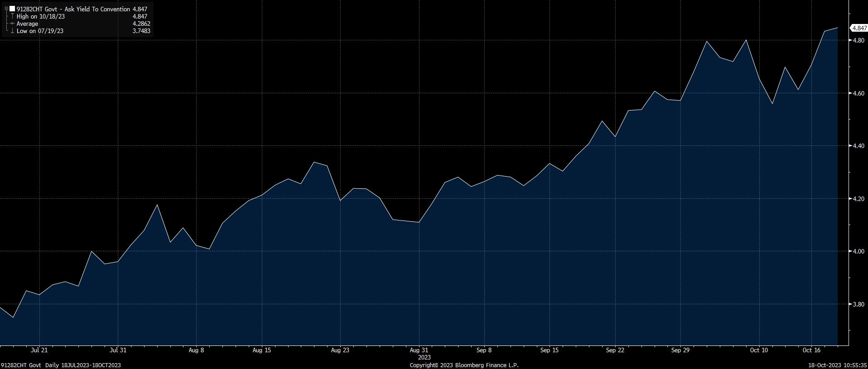The image size is (868, 369).
Task: Click the '2023' year label below x-axis
Action: coord(424,357)
